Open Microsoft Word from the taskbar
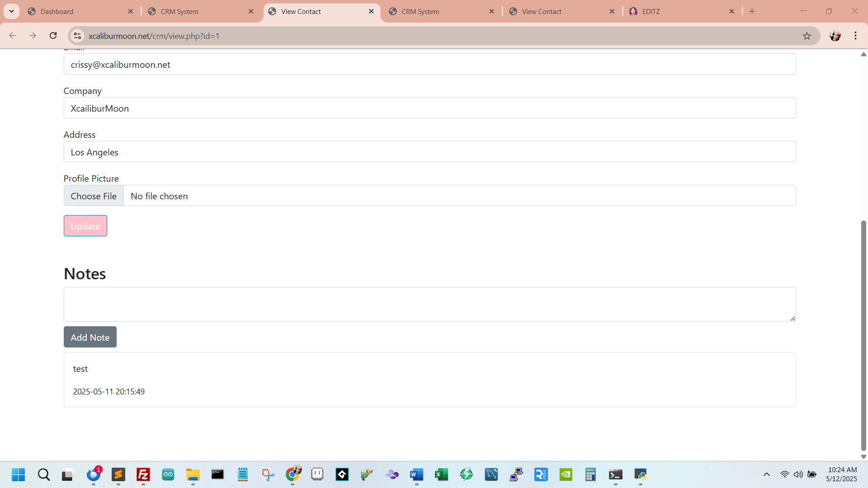Viewport: 868px width, 488px height. [416, 474]
